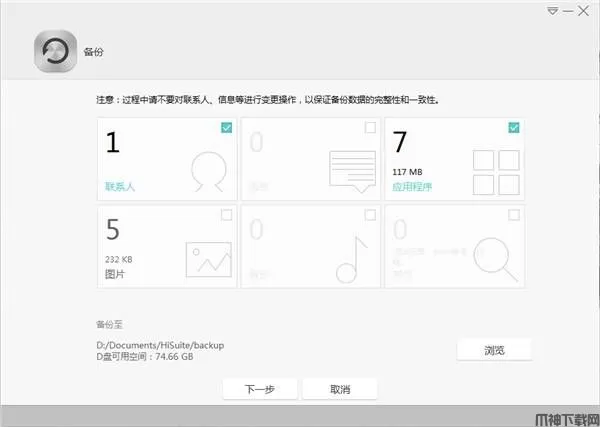Click the pictures landscape image icon
The height and width of the screenshot is (427, 600).
[x=209, y=259]
